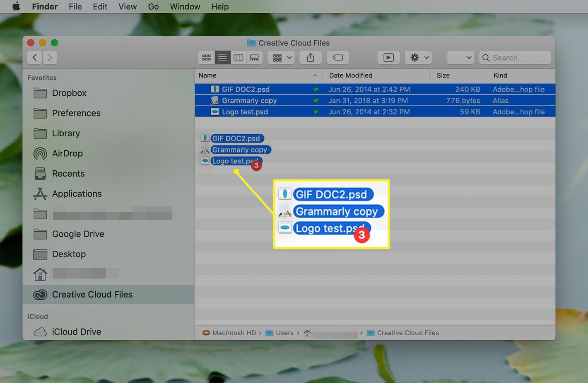Image resolution: width=588 pixels, height=383 pixels.
Task: Click the Search field
Action: coord(515,58)
